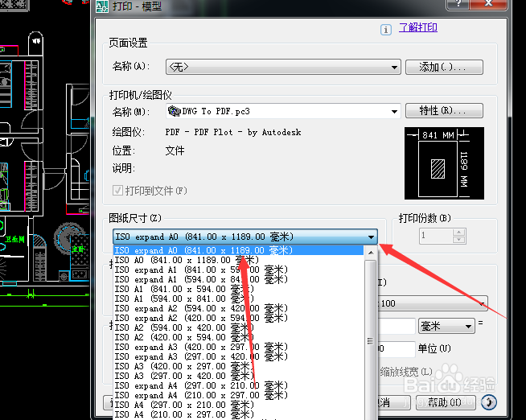526x420 pixels.
Task: Click the 841 x 1189 paper preview
Action: click(444, 163)
